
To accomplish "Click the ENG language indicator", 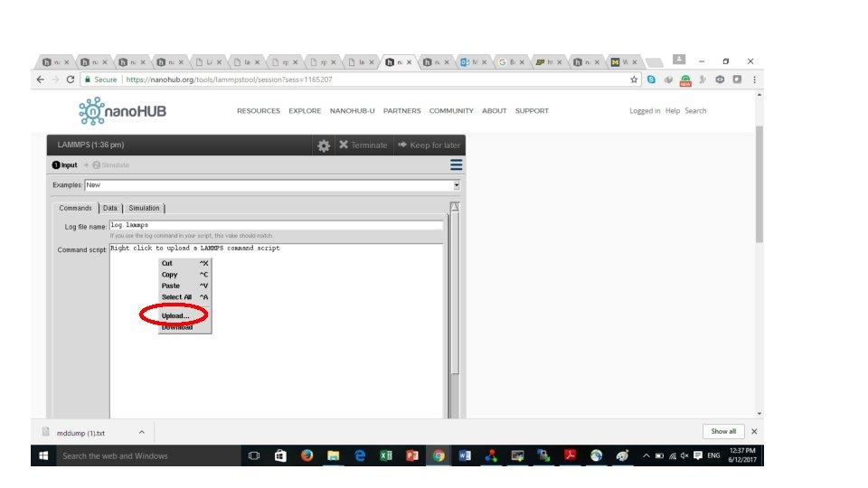I will pos(713,455).
